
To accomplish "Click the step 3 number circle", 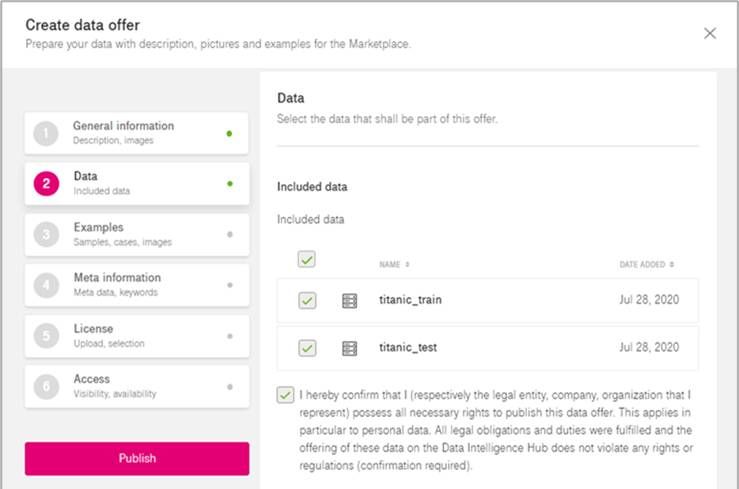I will pos(46,234).
